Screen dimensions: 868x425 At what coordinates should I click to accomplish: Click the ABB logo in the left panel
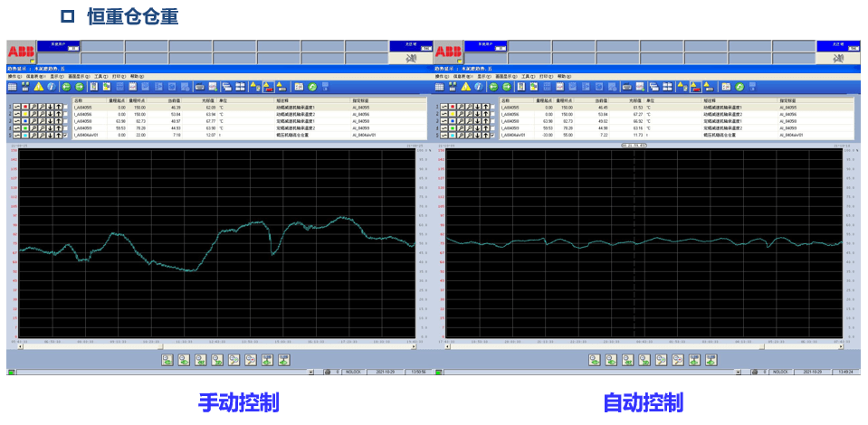pyautogui.click(x=20, y=52)
